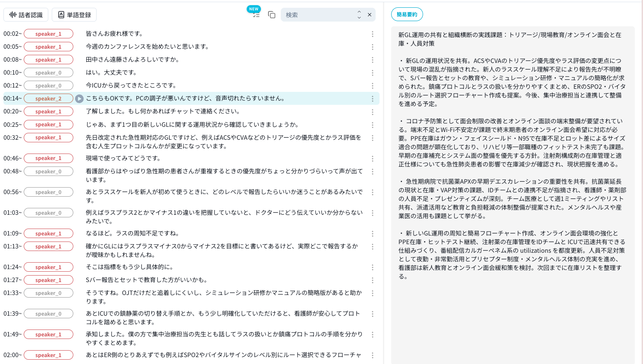Open three-dot options on 00:46 row

click(x=372, y=158)
